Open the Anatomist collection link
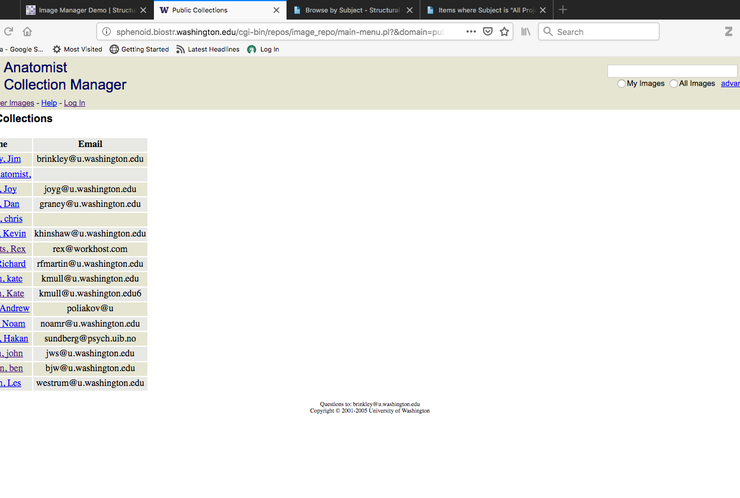Viewport: 740px width, 498px height. click(x=16, y=174)
